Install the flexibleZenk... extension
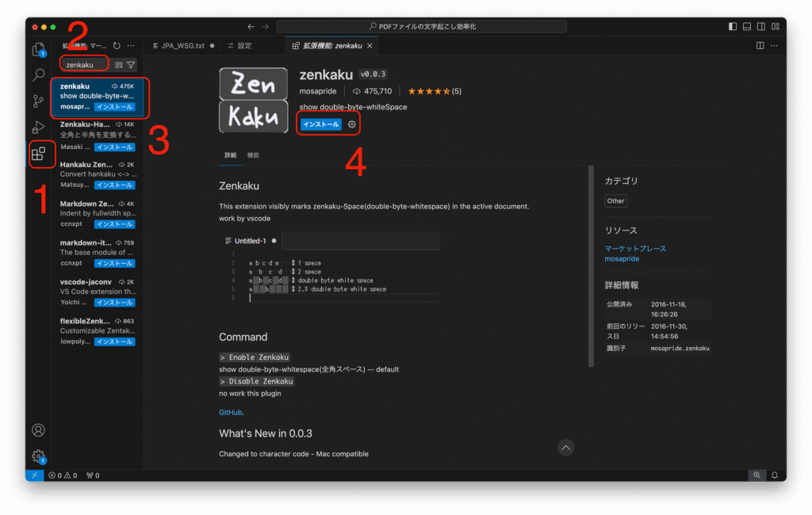 click(x=114, y=342)
